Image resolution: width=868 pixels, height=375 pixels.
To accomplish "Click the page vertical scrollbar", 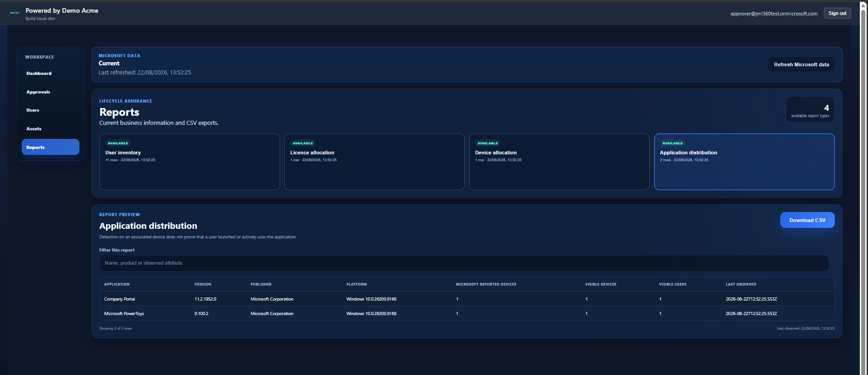I will (x=863, y=187).
